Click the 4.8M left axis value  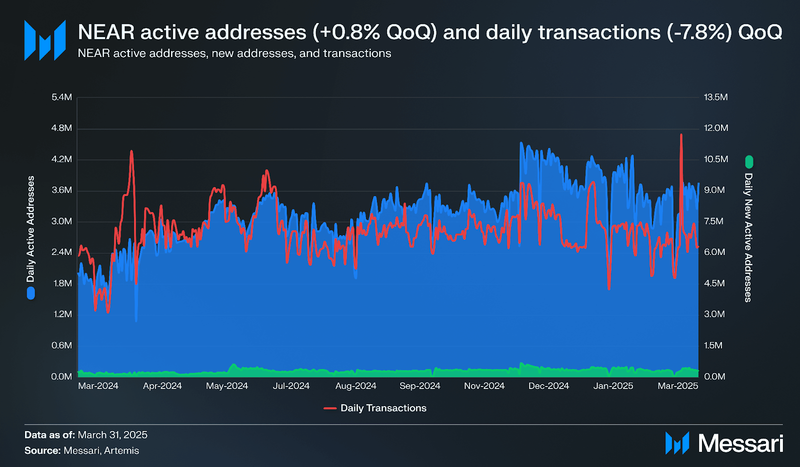click(62, 128)
